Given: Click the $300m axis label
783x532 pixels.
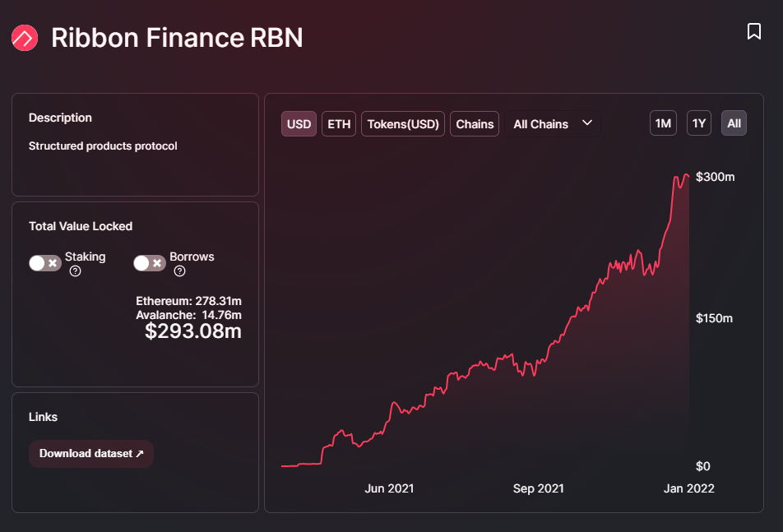Looking at the screenshot, I should [x=715, y=177].
